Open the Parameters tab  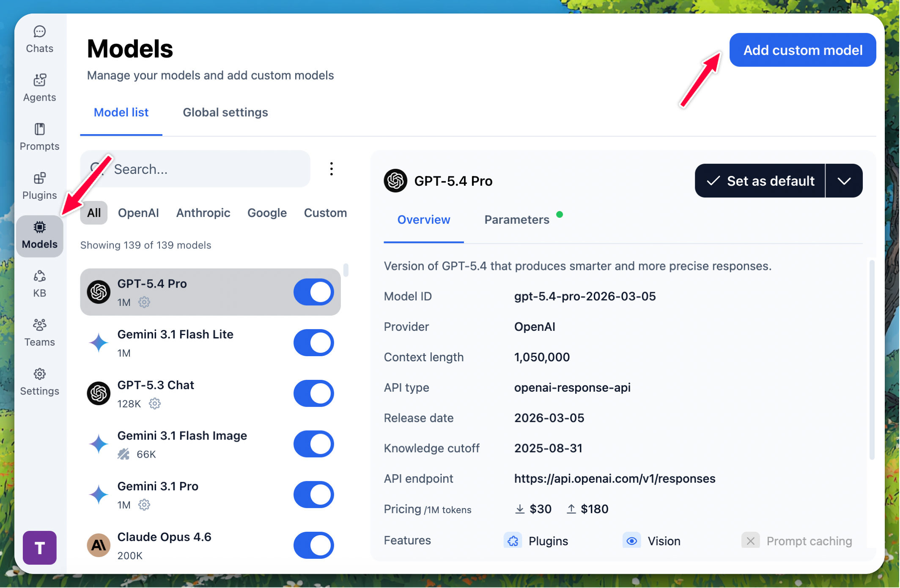pyautogui.click(x=516, y=220)
